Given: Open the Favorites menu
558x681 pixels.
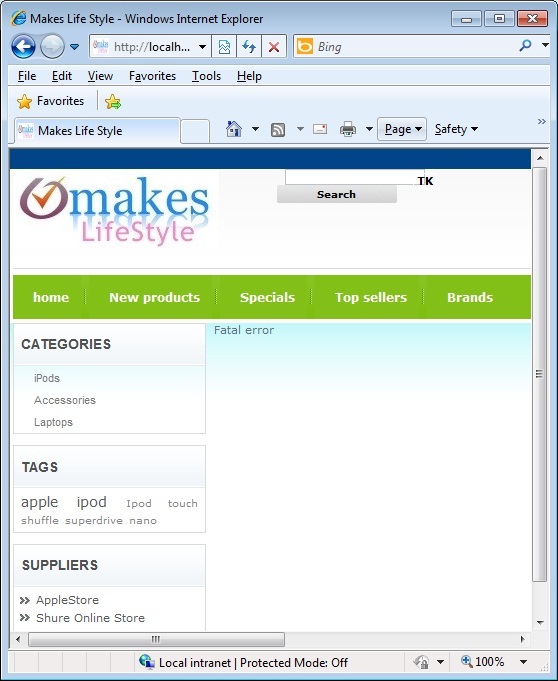Looking at the screenshot, I should [x=152, y=76].
